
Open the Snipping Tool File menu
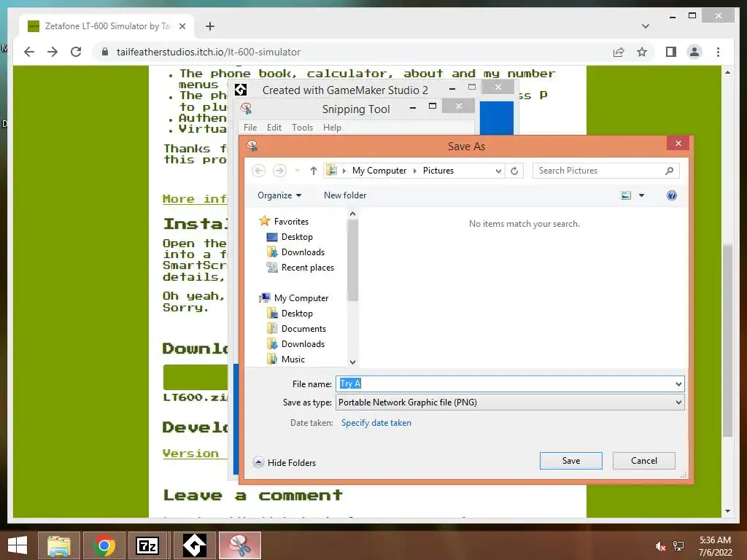[x=250, y=128]
